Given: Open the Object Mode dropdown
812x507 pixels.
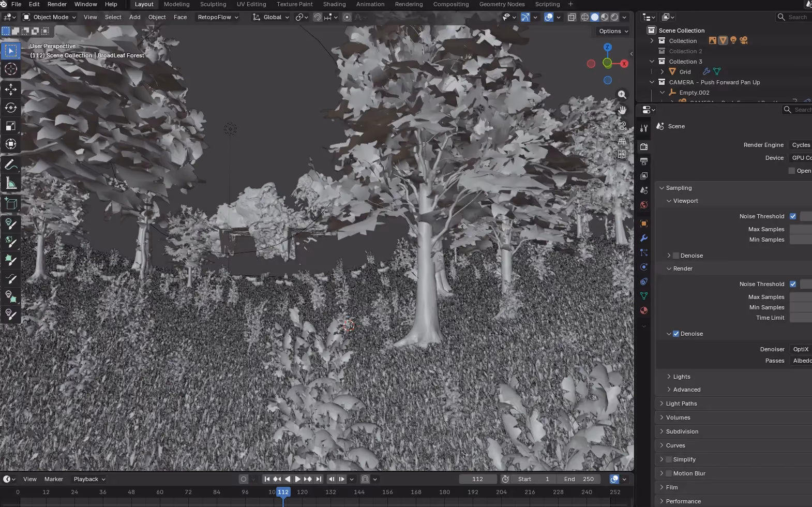Looking at the screenshot, I should [x=50, y=17].
